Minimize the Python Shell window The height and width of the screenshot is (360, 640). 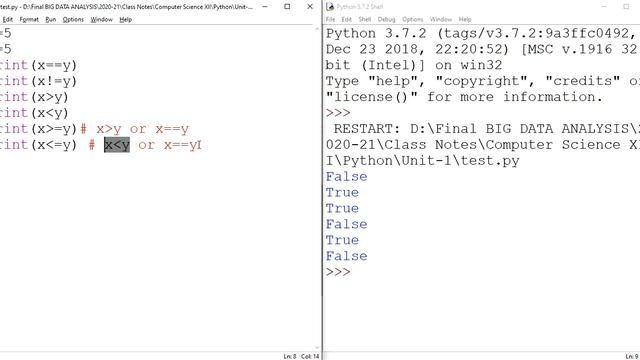click(604, 7)
